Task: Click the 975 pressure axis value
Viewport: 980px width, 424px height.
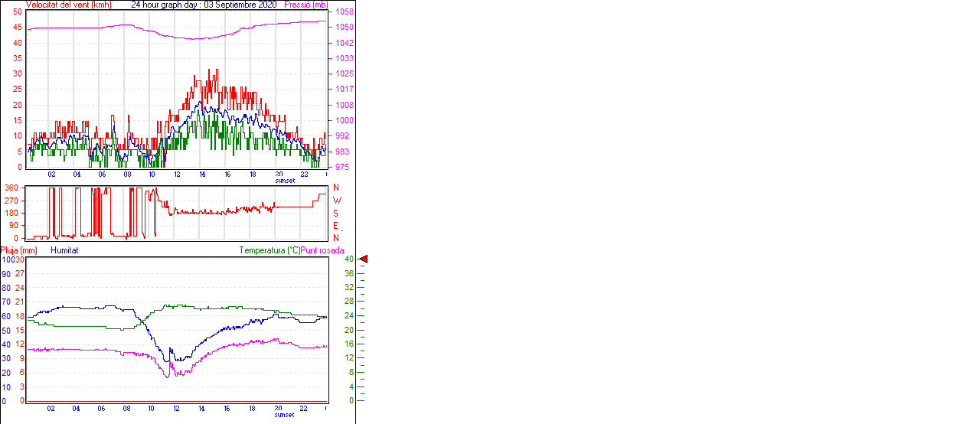Action: tap(342, 167)
